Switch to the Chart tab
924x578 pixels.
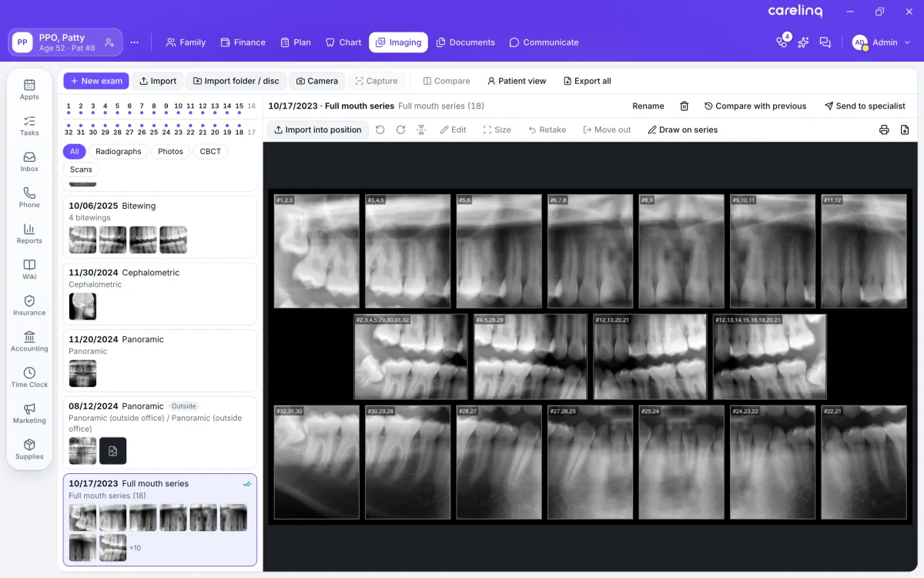pyautogui.click(x=343, y=42)
